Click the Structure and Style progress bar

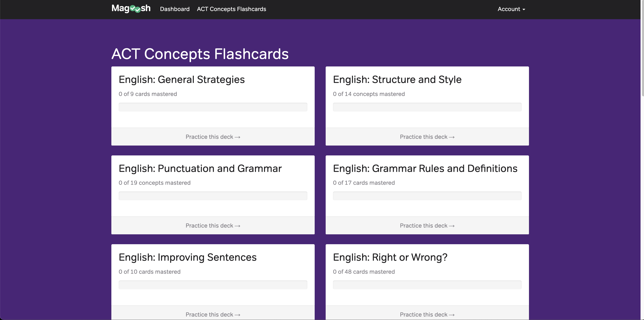(427, 107)
